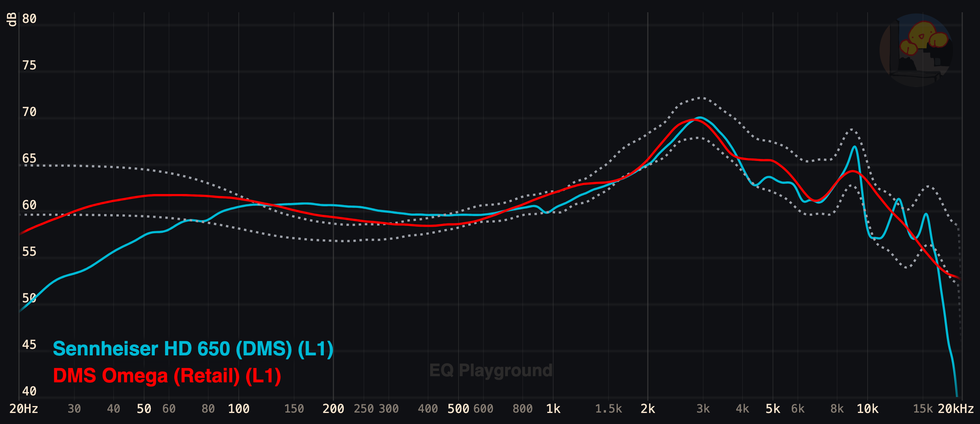Select the 6k frequency axis label

pyautogui.click(x=798, y=409)
